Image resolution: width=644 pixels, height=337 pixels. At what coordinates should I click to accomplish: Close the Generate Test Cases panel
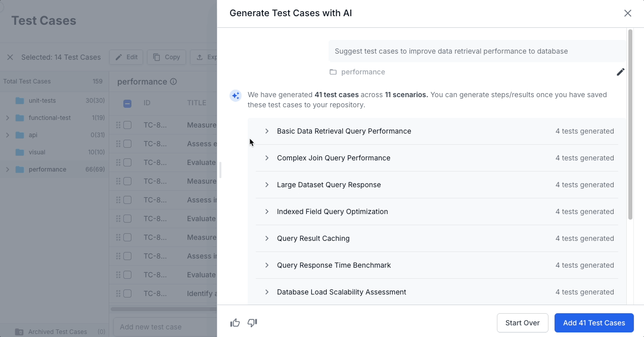click(627, 13)
